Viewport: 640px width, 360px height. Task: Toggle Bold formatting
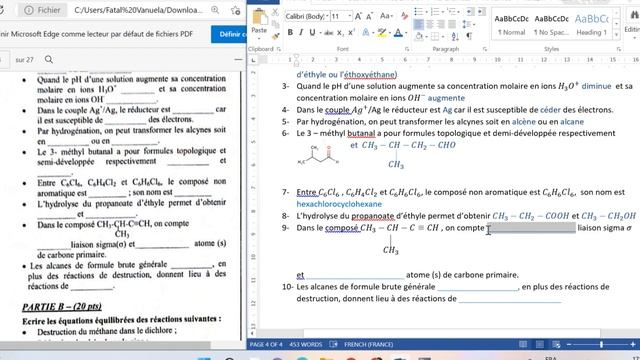tap(290, 33)
